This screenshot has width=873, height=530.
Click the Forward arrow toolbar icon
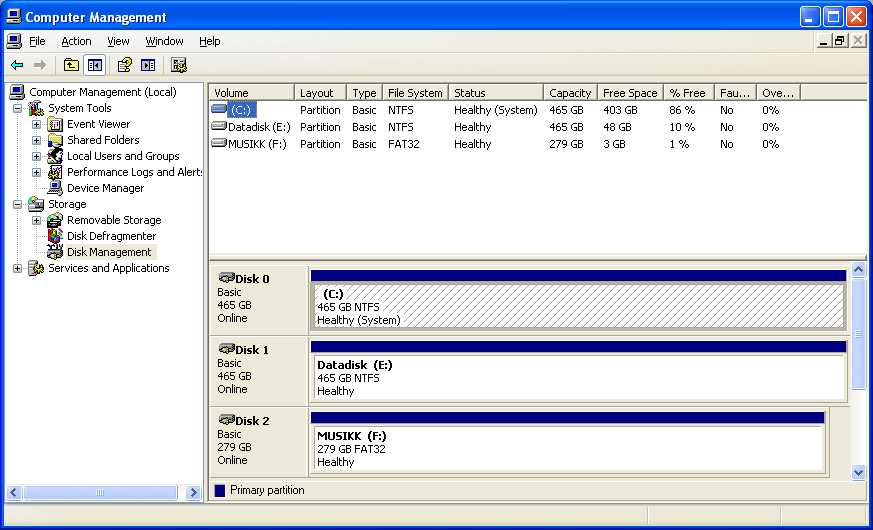coord(40,66)
